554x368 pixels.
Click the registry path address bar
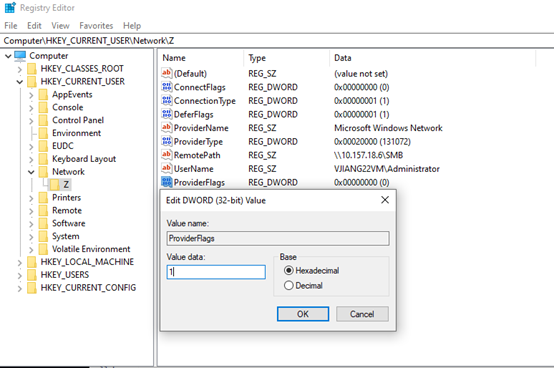point(277,41)
